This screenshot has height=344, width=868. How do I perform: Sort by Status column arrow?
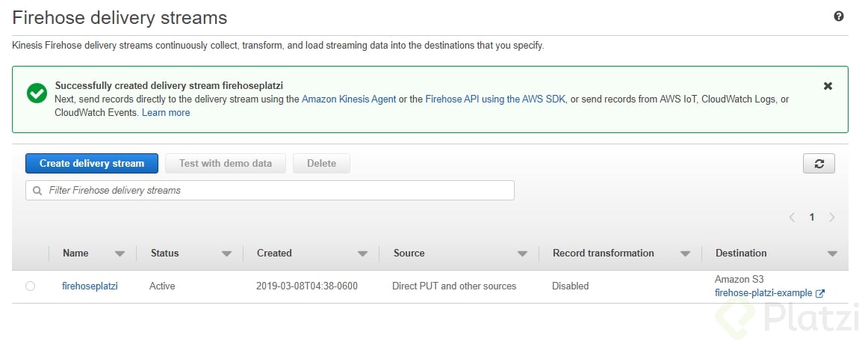[226, 254]
